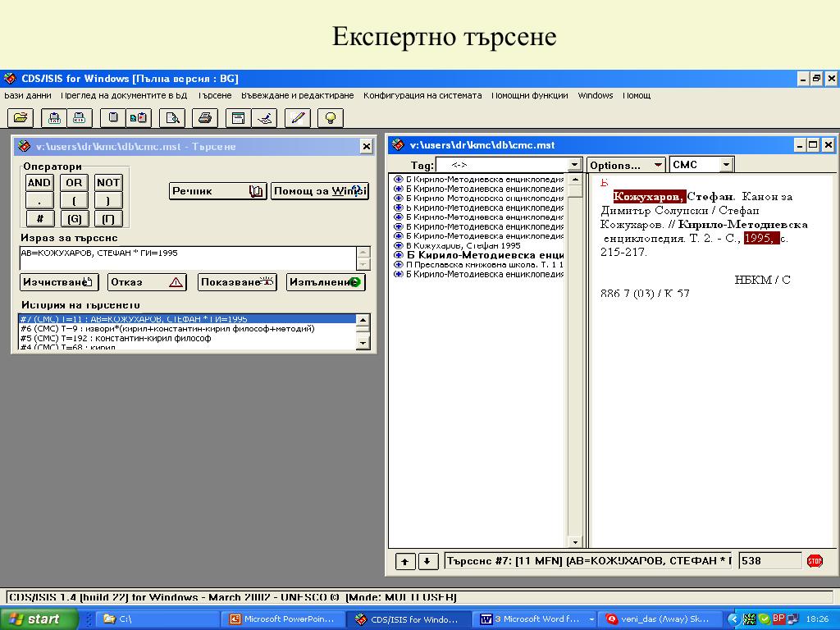Open the Бази данни menu
840x630 pixels.
(28, 95)
